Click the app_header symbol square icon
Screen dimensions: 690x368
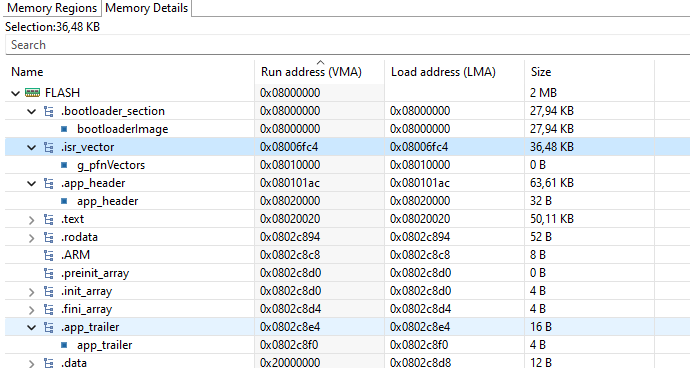(x=64, y=201)
